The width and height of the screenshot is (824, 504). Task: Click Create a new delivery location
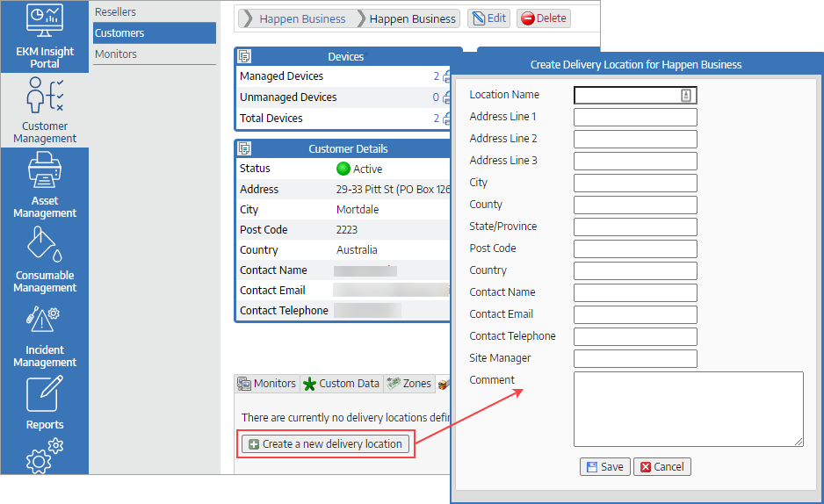click(x=325, y=444)
